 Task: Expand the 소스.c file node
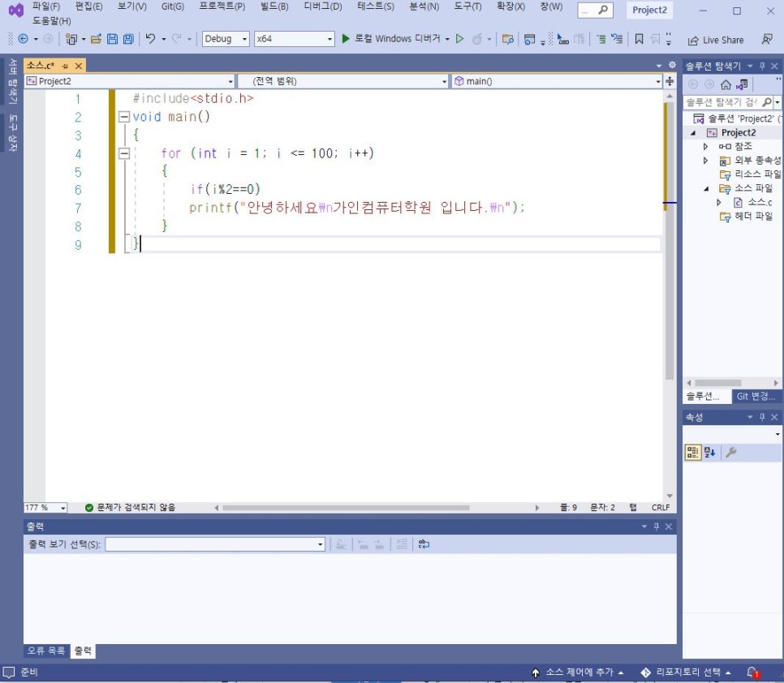(718, 202)
